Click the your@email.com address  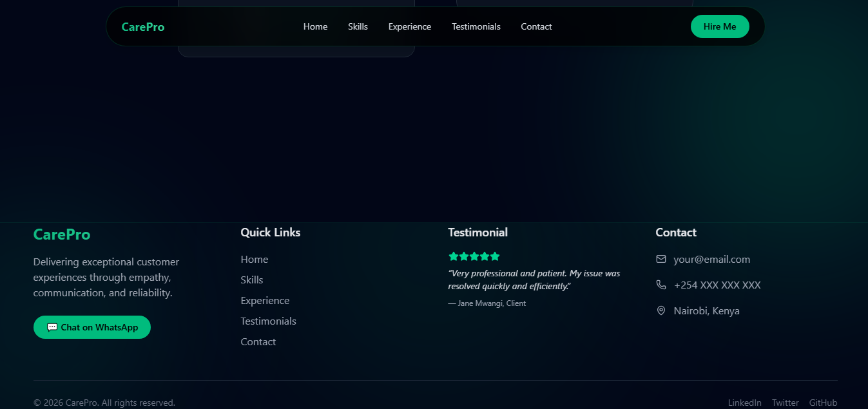(x=712, y=259)
